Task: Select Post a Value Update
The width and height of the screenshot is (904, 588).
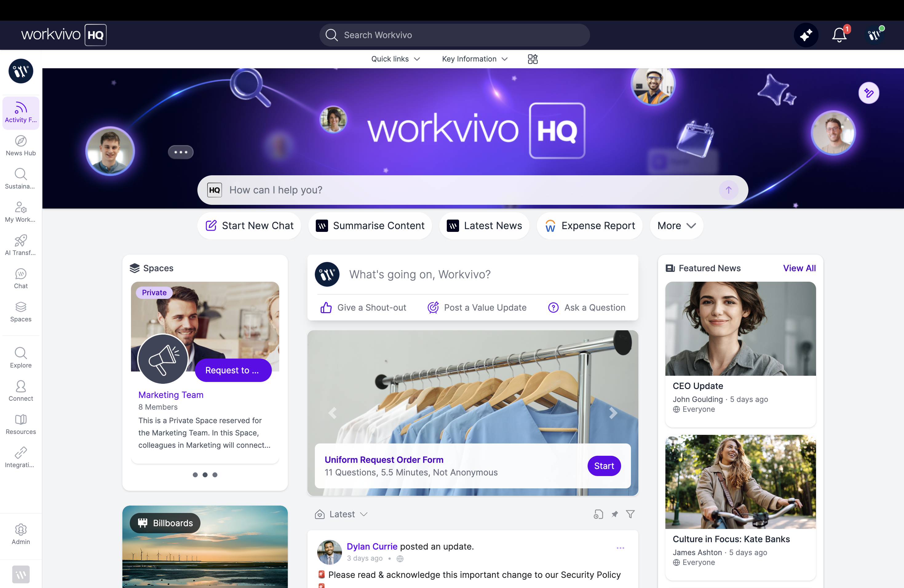Action: (x=477, y=307)
